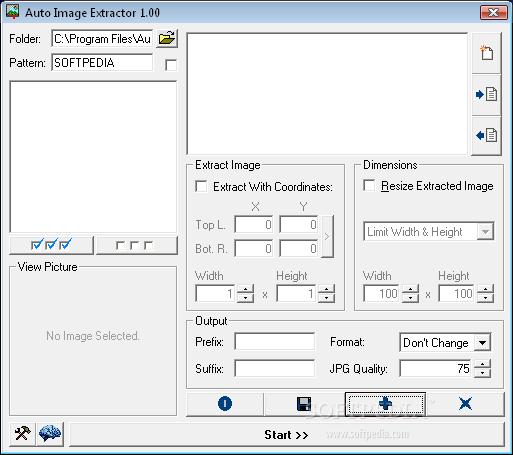Increase JPG Quality with up arrow
This screenshot has height=455, width=513.
482,364
